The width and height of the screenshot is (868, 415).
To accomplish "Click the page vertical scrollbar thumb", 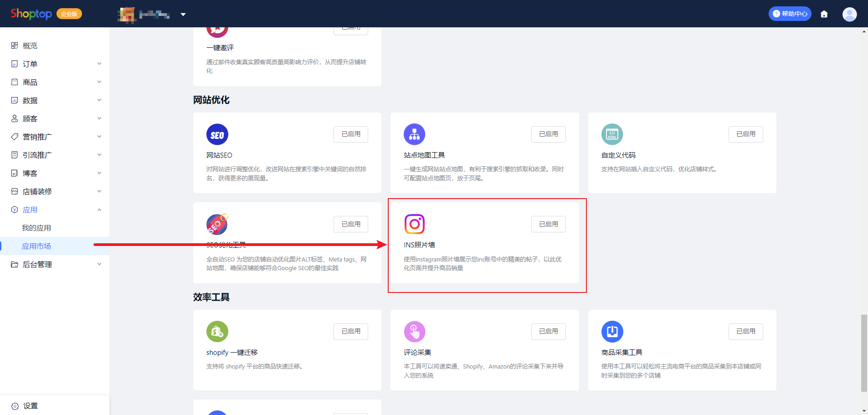I will click(864, 353).
